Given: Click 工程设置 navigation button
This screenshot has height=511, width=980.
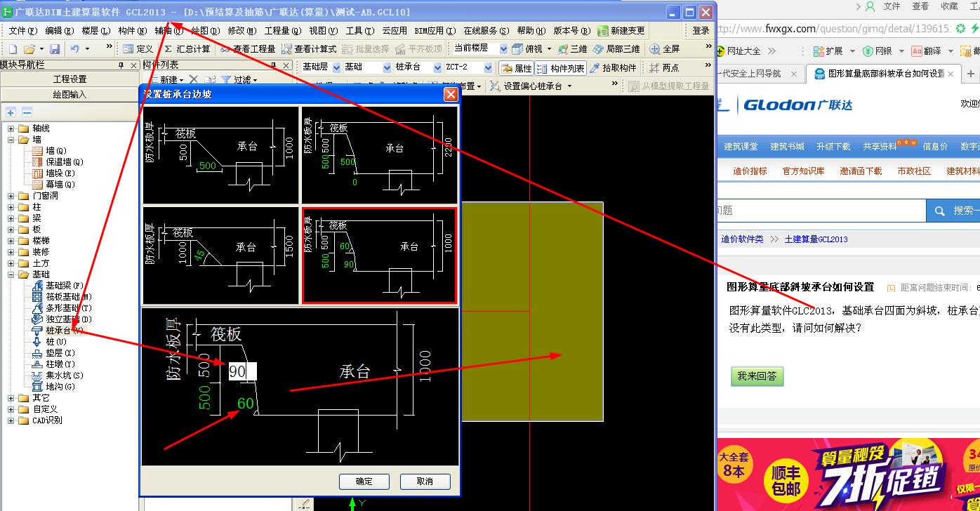Looking at the screenshot, I should pyautogui.click(x=69, y=79).
